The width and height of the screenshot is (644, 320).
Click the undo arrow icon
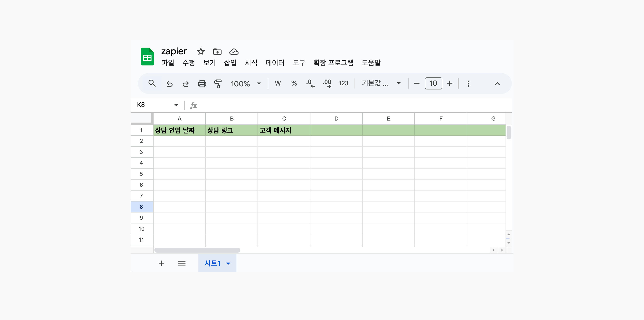[170, 84]
